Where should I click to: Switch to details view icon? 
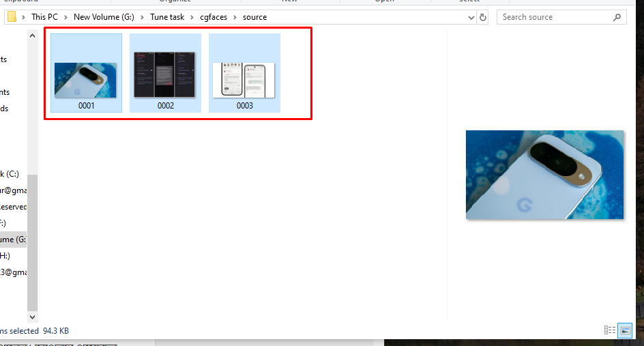[610, 330]
